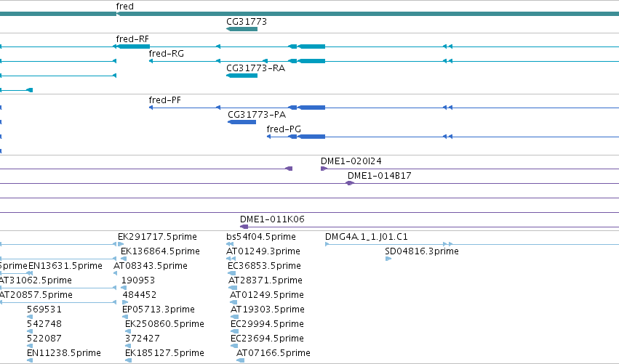Select the bs54f04.5prime EST label
The height and width of the screenshot is (364, 619).
click(261, 237)
